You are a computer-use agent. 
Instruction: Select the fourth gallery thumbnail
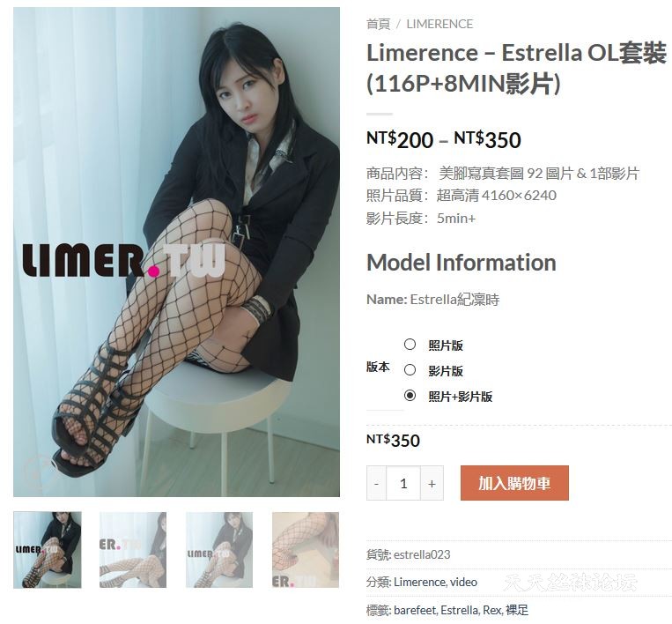[x=306, y=550]
